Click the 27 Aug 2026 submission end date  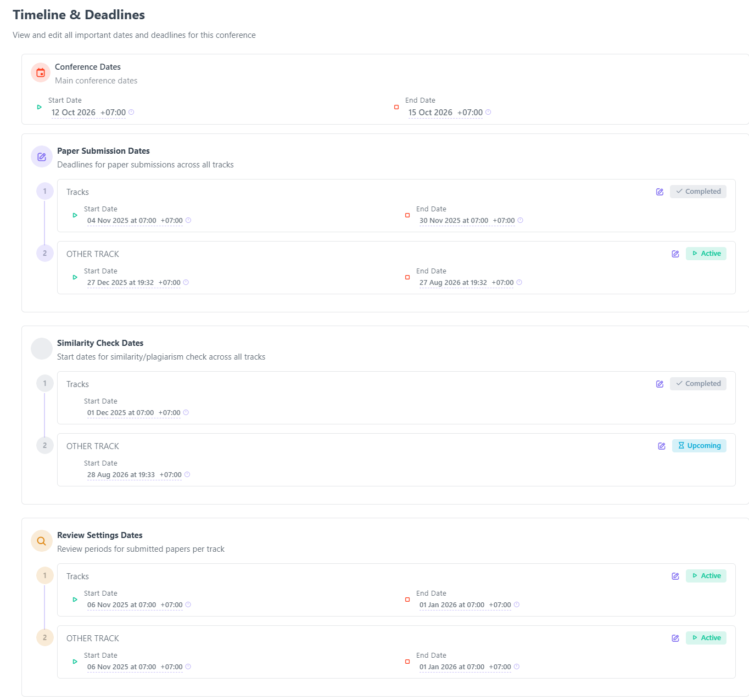(453, 283)
